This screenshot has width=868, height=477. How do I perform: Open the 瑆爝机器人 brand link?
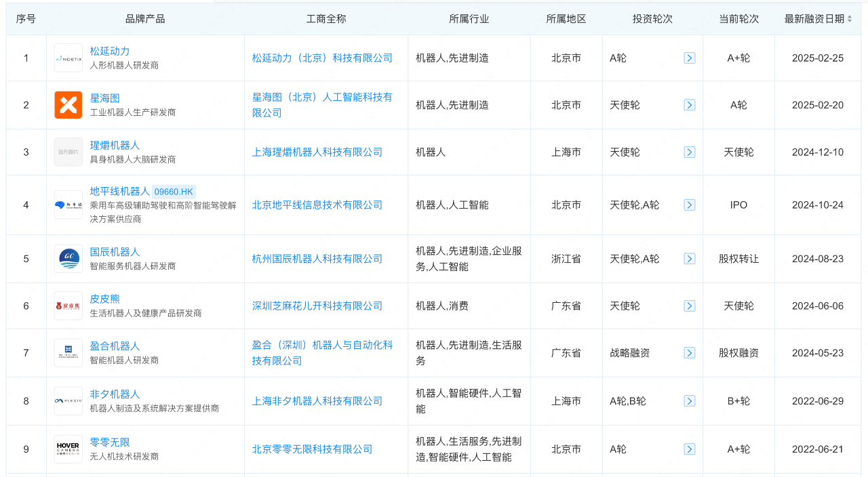click(115, 145)
